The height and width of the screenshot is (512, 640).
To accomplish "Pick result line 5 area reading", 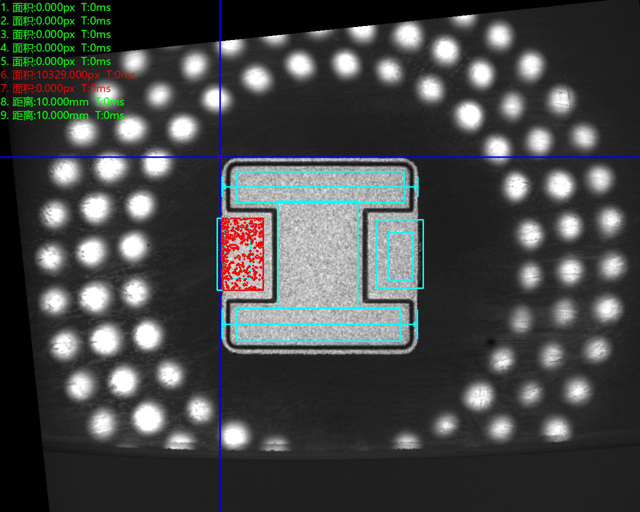I will [x=55, y=61].
